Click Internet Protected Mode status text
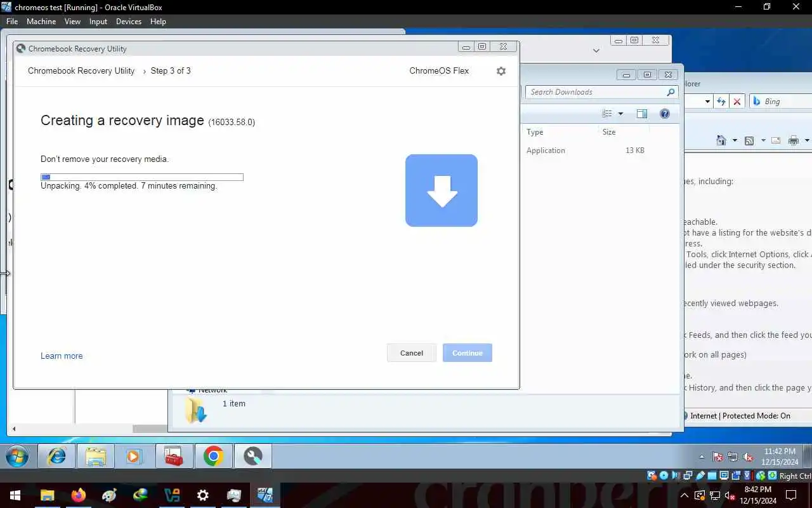Image resolution: width=812 pixels, height=508 pixels. pyautogui.click(x=740, y=416)
